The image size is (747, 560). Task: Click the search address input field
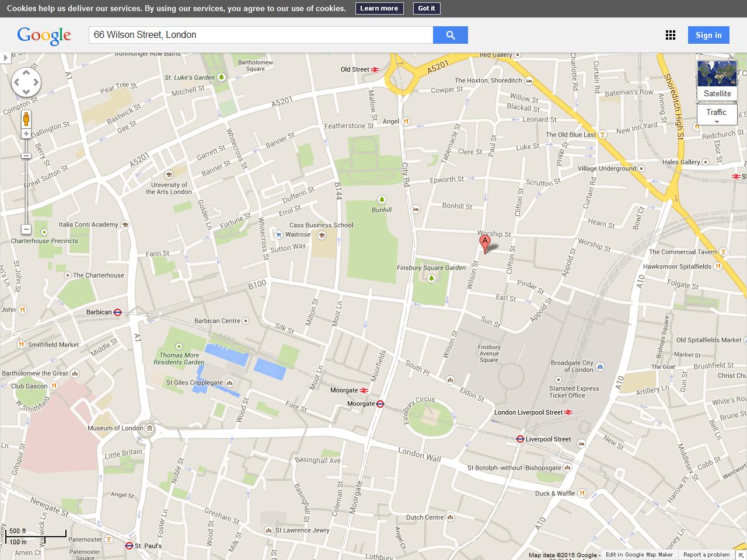click(261, 35)
